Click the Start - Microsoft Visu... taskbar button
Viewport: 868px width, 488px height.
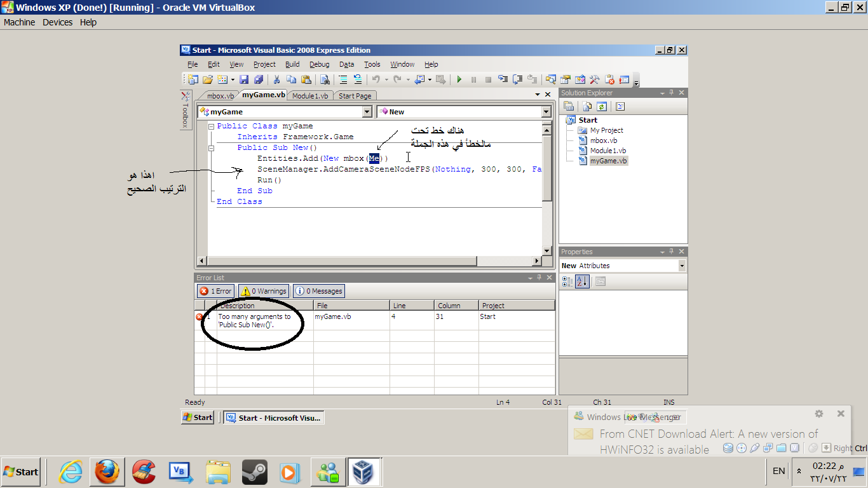[x=274, y=417]
